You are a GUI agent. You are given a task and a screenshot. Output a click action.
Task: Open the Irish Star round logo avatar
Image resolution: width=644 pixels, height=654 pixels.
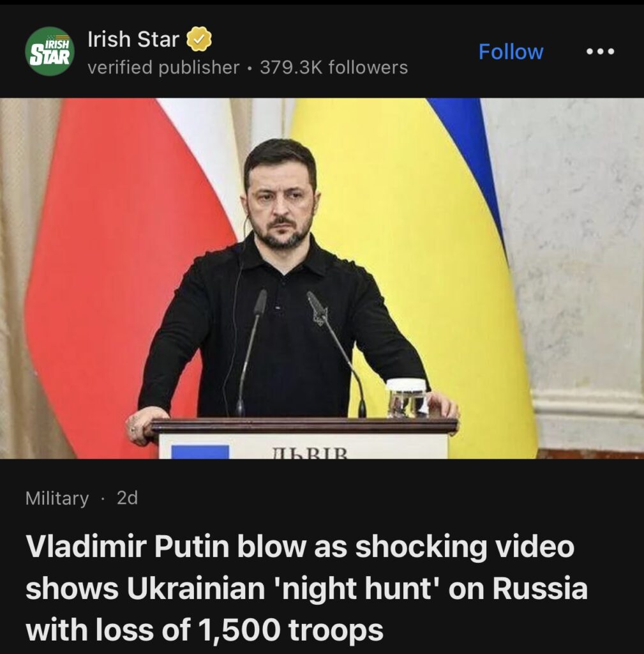coord(50,51)
